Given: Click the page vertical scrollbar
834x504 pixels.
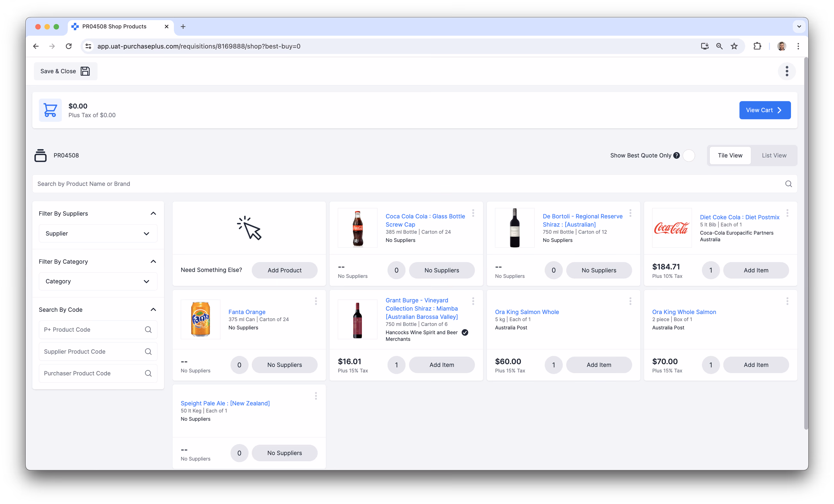Looking at the screenshot, I should [805, 244].
